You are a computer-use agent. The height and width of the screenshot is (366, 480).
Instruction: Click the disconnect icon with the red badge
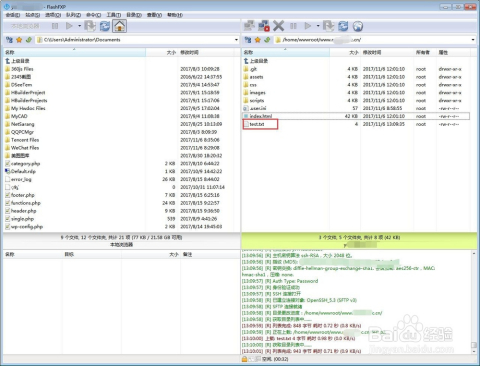tap(264, 26)
